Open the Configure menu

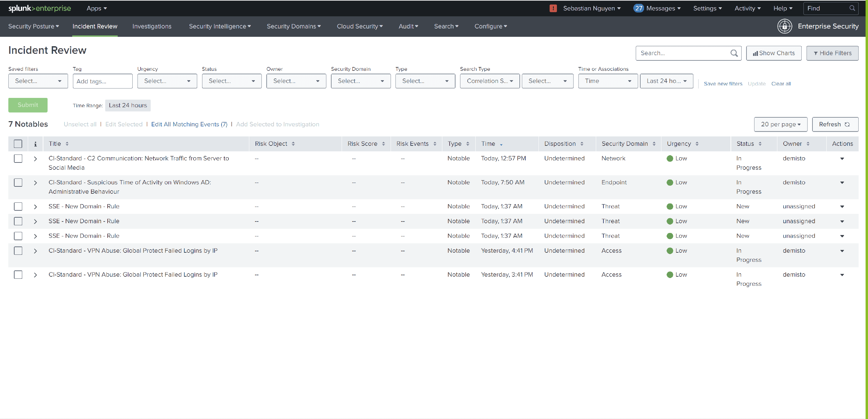(x=491, y=26)
